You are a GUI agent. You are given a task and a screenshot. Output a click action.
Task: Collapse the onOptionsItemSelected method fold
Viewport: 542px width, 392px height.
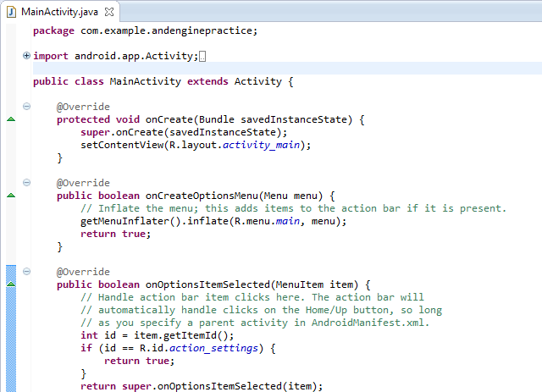pos(26,272)
